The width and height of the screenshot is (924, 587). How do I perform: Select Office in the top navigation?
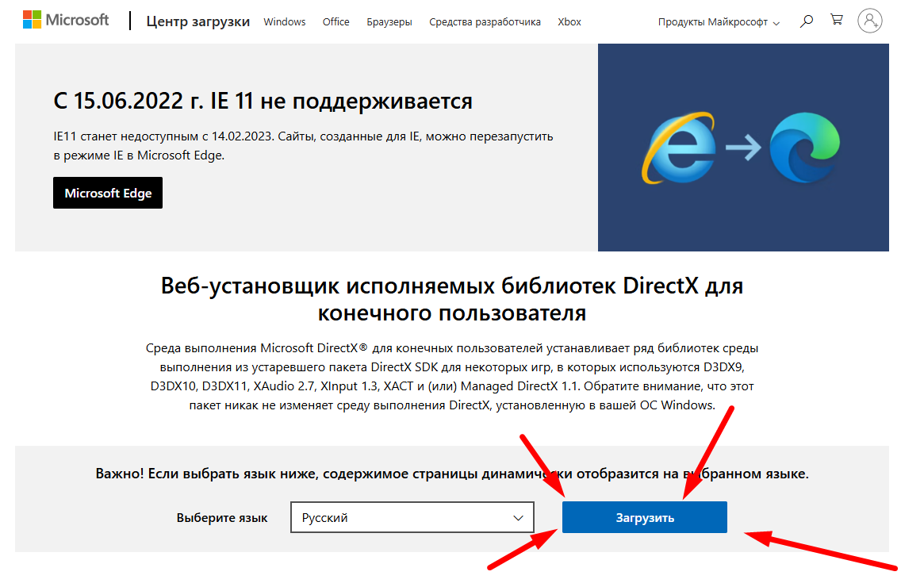click(x=335, y=22)
